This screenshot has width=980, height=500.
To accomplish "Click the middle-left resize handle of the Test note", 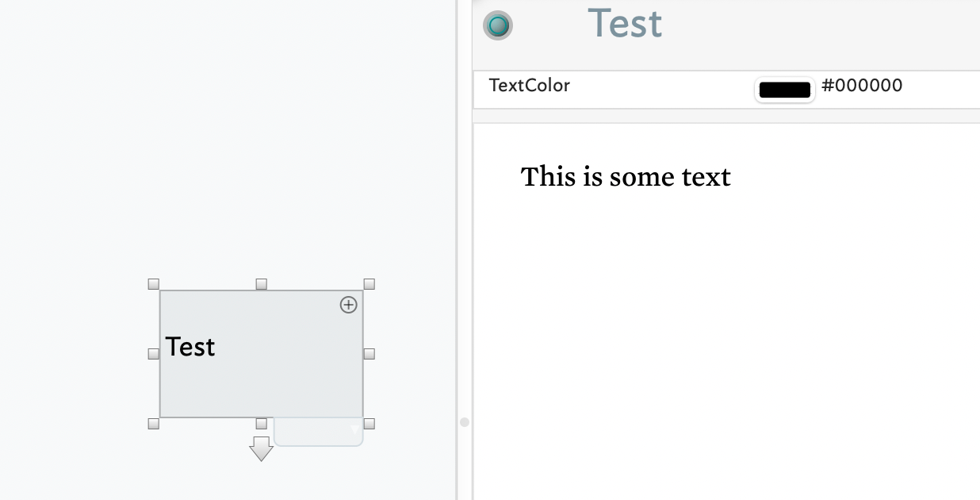I will pos(154,354).
